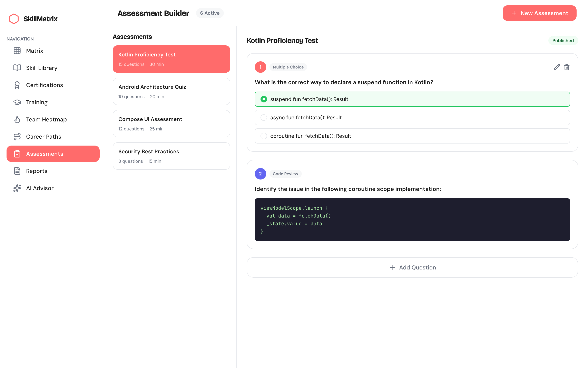Go to Matrix in navigation
The width and height of the screenshot is (588, 368).
tap(53, 51)
